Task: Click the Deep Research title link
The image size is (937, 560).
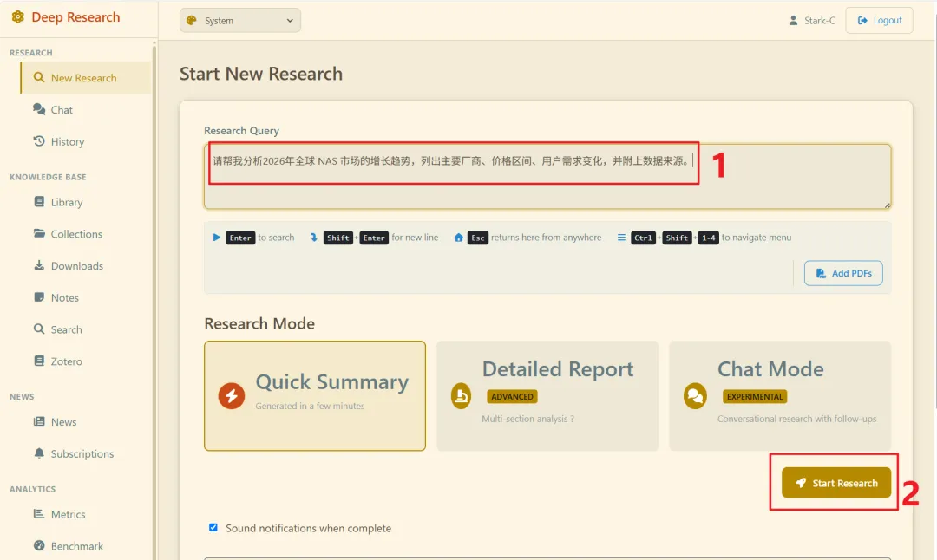Action: tap(75, 17)
